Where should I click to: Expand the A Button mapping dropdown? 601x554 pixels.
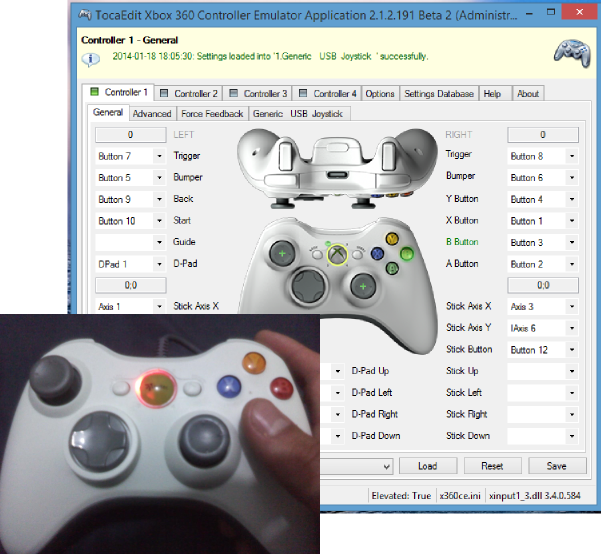(572, 264)
